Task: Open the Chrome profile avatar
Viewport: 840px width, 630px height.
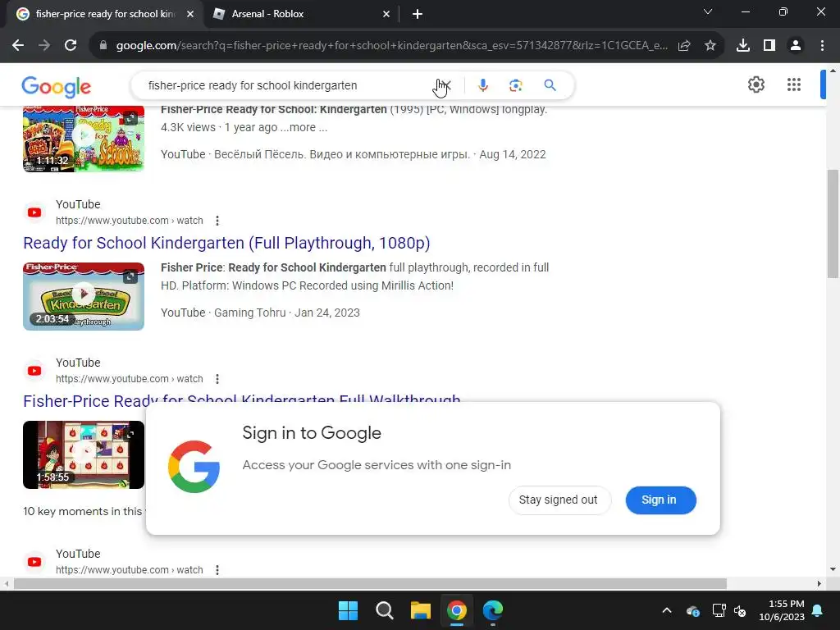Action: tap(796, 46)
